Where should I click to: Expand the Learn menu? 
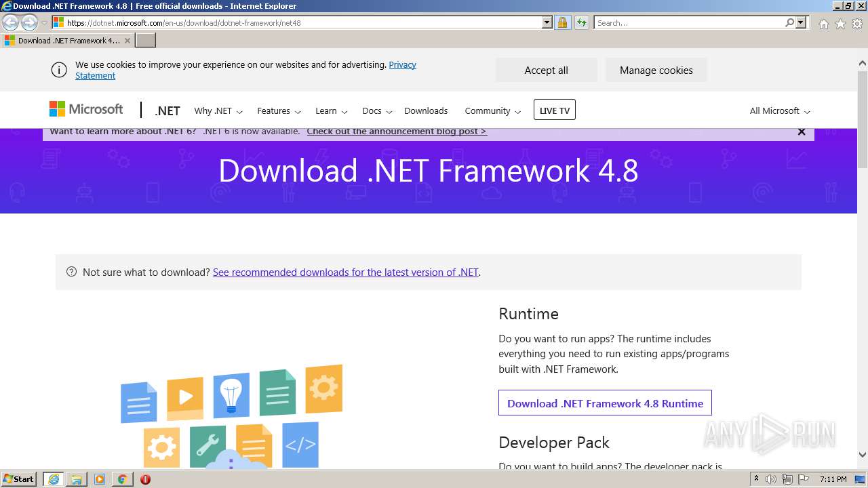(331, 111)
